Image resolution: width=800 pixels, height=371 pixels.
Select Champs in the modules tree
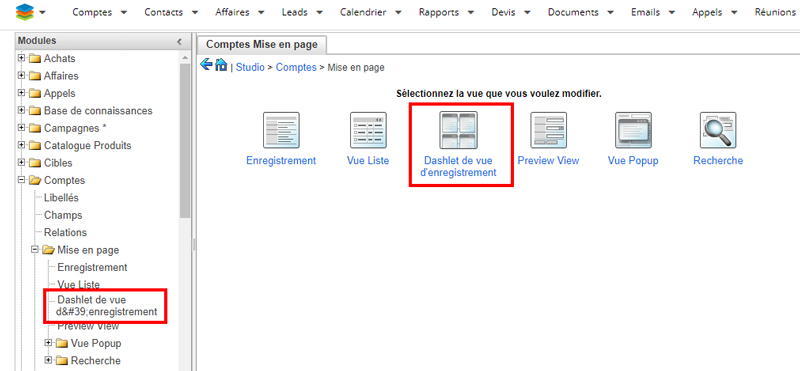pyautogui.click(x=63, y=215)
